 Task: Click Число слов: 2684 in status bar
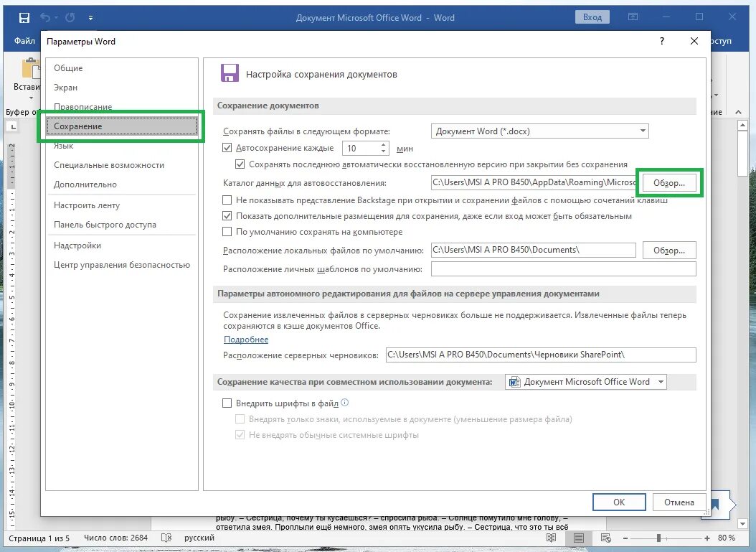click(x=115, y=538)
